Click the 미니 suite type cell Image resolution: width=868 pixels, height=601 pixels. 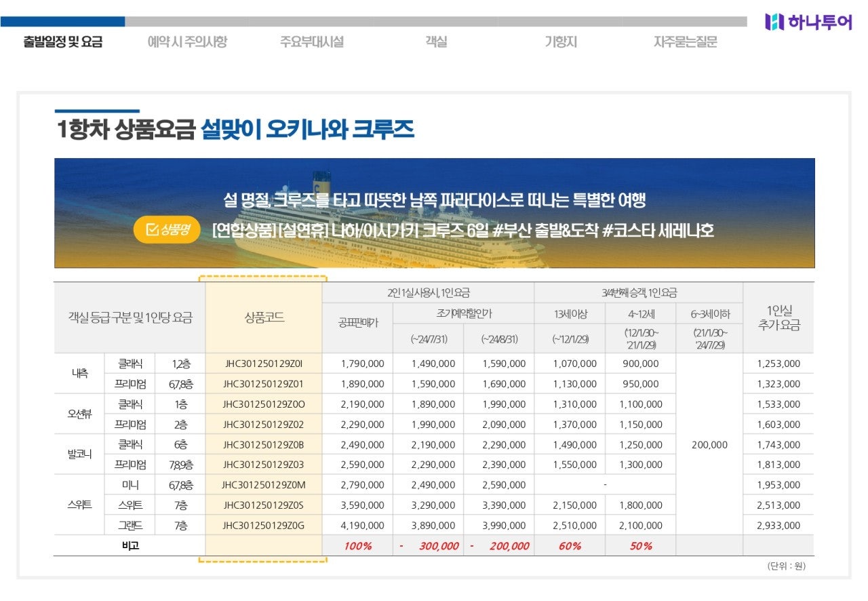click(130, 485)
